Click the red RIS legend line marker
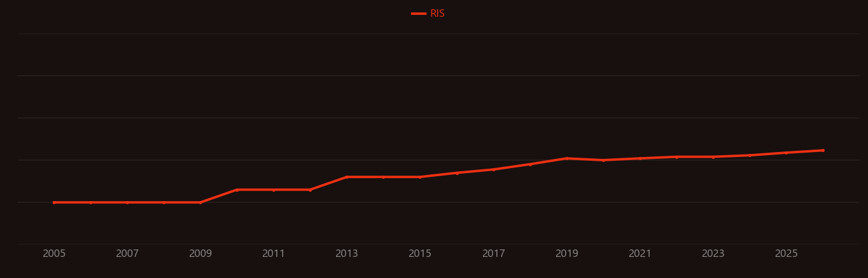 pos(418,14)
